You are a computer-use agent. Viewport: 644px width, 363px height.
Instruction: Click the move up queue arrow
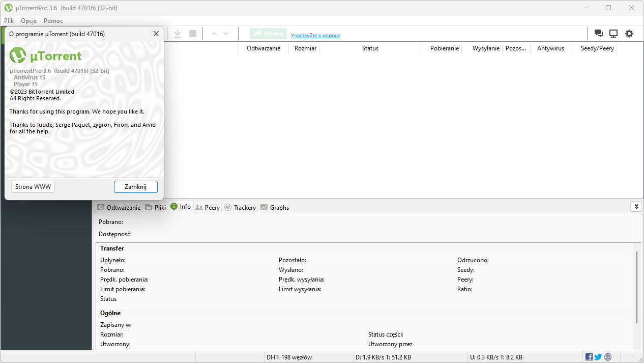214,34
